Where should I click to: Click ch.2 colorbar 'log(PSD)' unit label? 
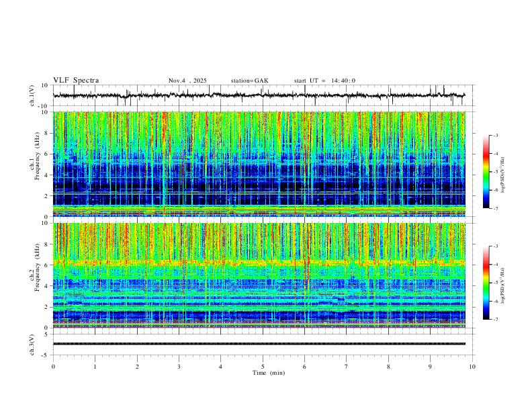pos(502,286)
